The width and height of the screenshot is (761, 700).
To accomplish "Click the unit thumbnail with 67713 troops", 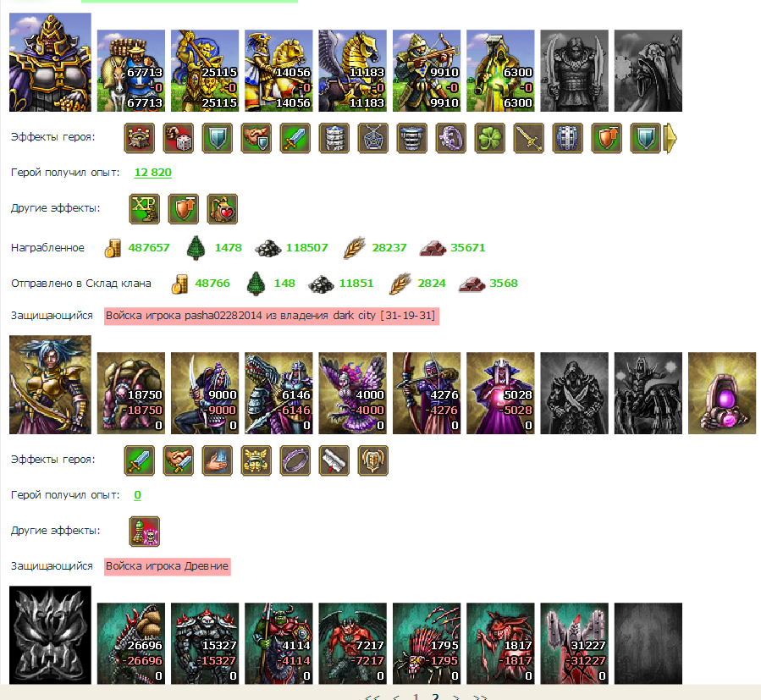I will click(131, 70).
